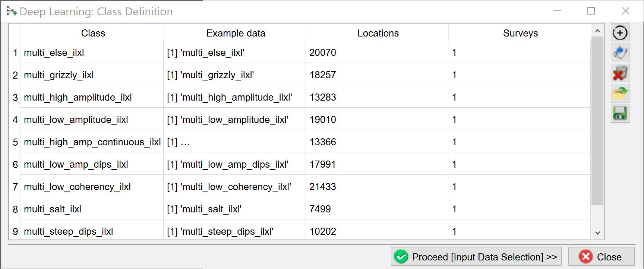Select row number 5 header
This screenshot has width=644, height=269.
pos(15,142)
